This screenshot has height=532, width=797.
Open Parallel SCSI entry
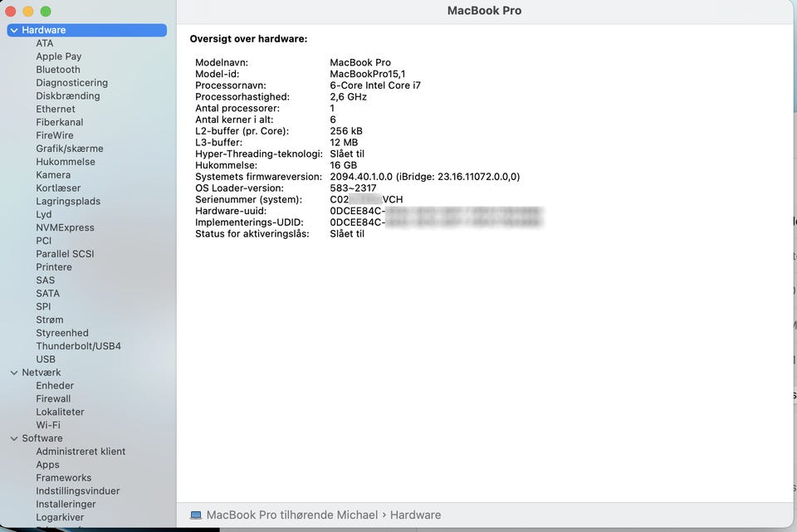[65, 254]
